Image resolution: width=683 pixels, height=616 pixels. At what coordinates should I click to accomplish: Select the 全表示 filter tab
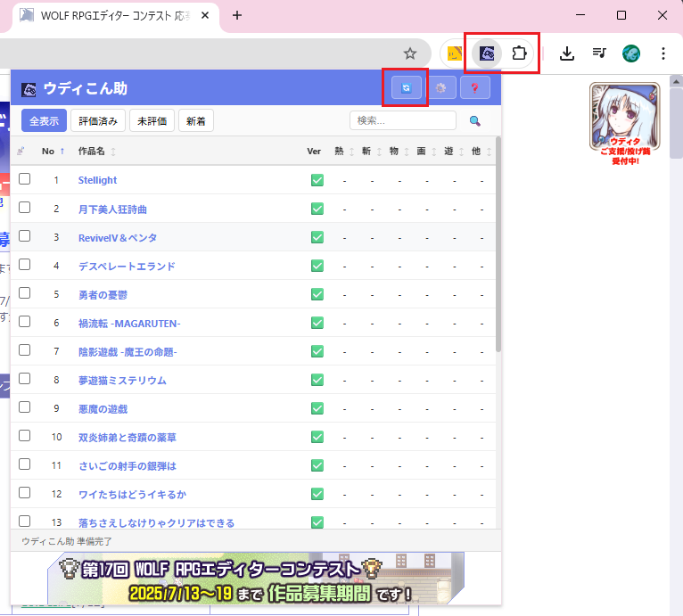[44, 120]
